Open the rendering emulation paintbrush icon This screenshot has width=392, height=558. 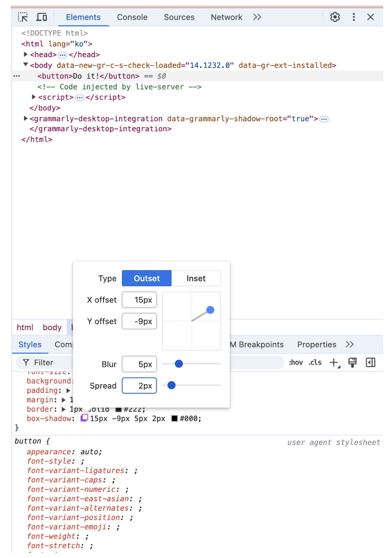(352, 363)
